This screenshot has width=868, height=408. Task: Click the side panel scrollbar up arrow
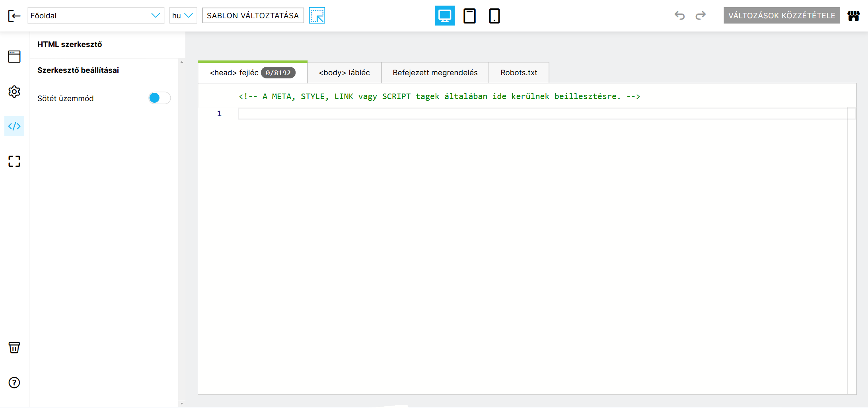tap(182, 62)
